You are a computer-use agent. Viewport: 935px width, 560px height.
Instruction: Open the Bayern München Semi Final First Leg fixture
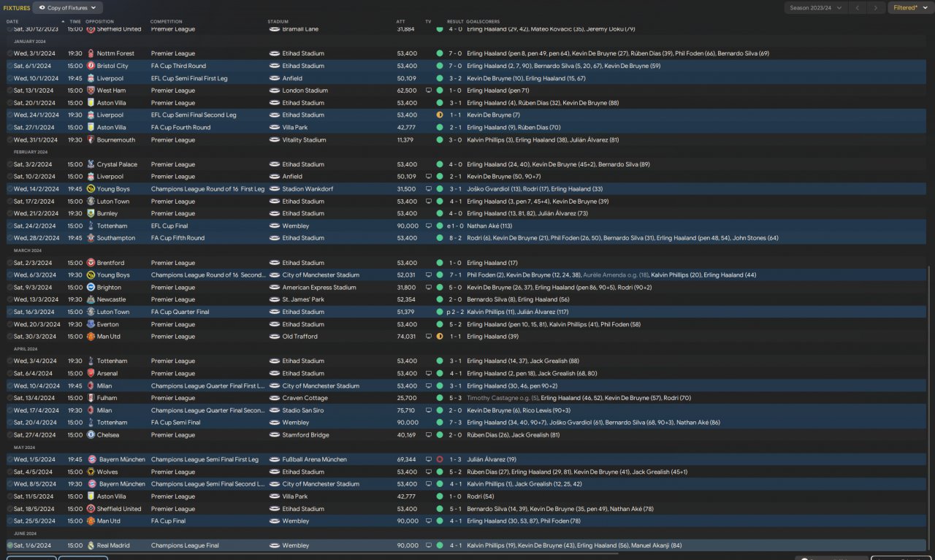click(x=467, y=460)
